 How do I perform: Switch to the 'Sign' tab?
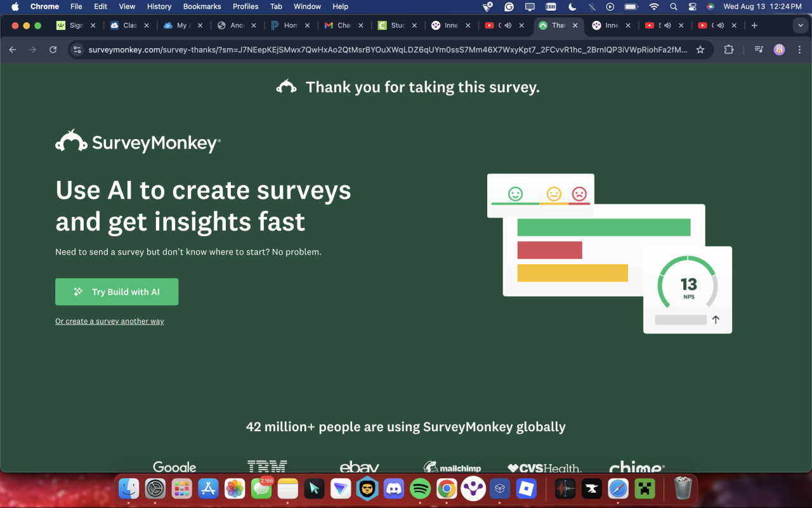(76, 25)
